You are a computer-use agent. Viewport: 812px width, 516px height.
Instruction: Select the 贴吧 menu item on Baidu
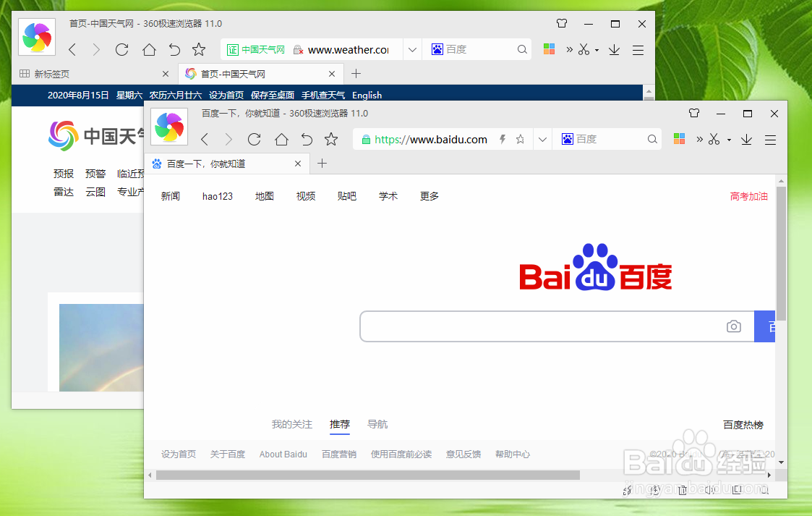[x=347, y=195]
